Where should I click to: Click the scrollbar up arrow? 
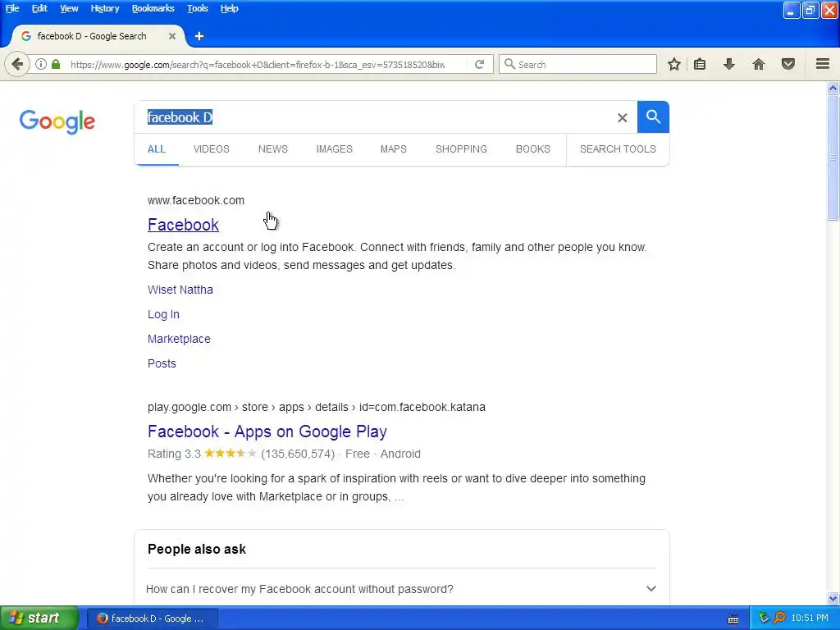[x=833, y=89]
